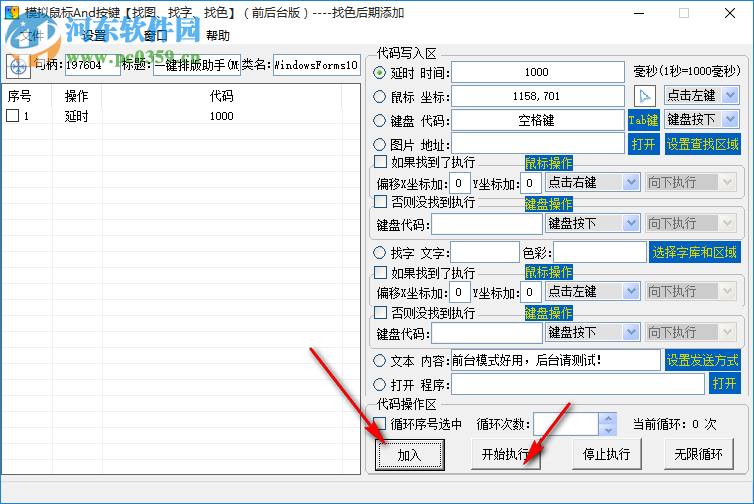Open the 设置 menu
The image size is (754, 504).
(93, 36)
